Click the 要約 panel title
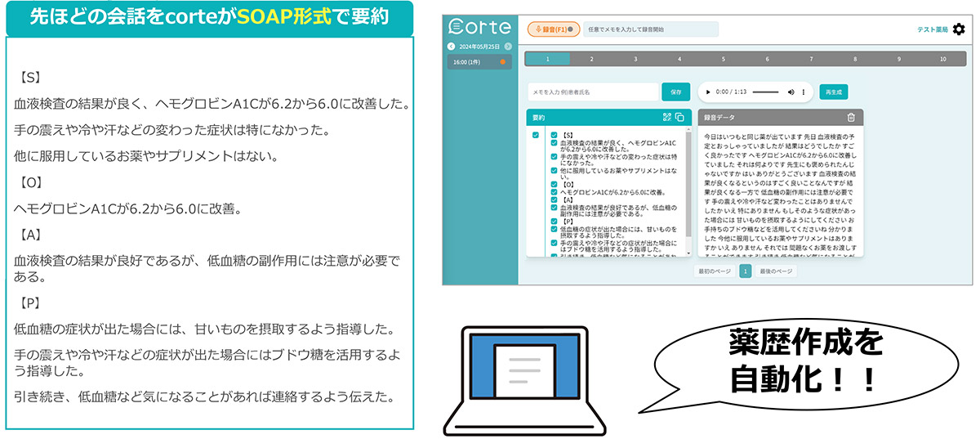The height and width of the screenshot is (439, 980). click(539, 118)
